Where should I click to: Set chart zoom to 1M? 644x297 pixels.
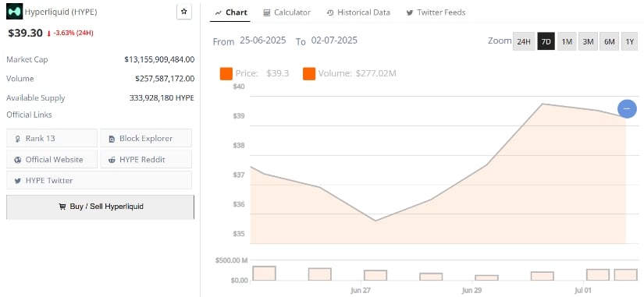[x=567, y=41]
